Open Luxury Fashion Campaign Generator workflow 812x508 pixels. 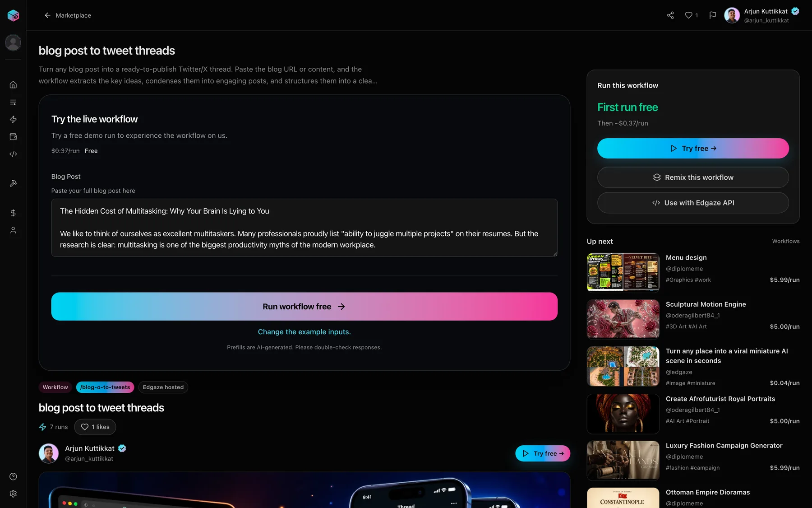[x=693, y=461]
